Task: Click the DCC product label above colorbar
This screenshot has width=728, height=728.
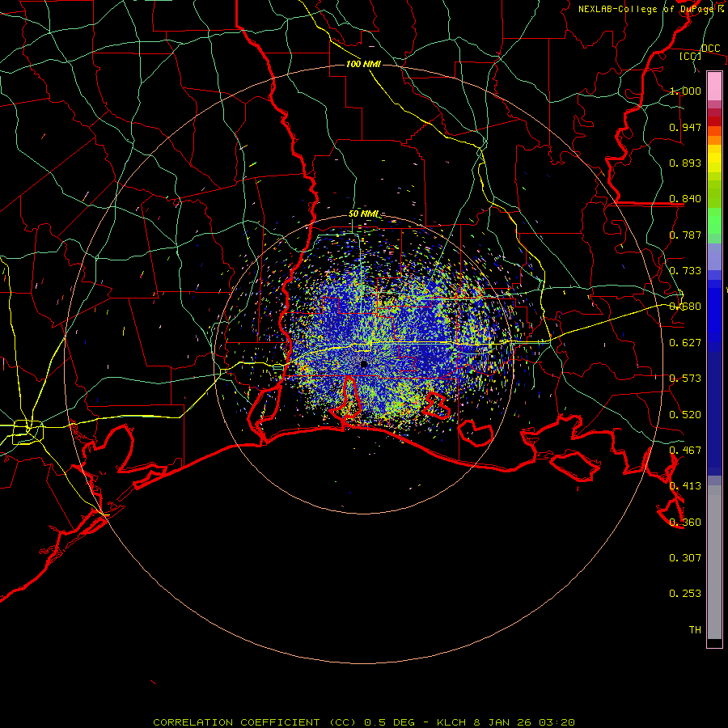Action: pos(710,49)
